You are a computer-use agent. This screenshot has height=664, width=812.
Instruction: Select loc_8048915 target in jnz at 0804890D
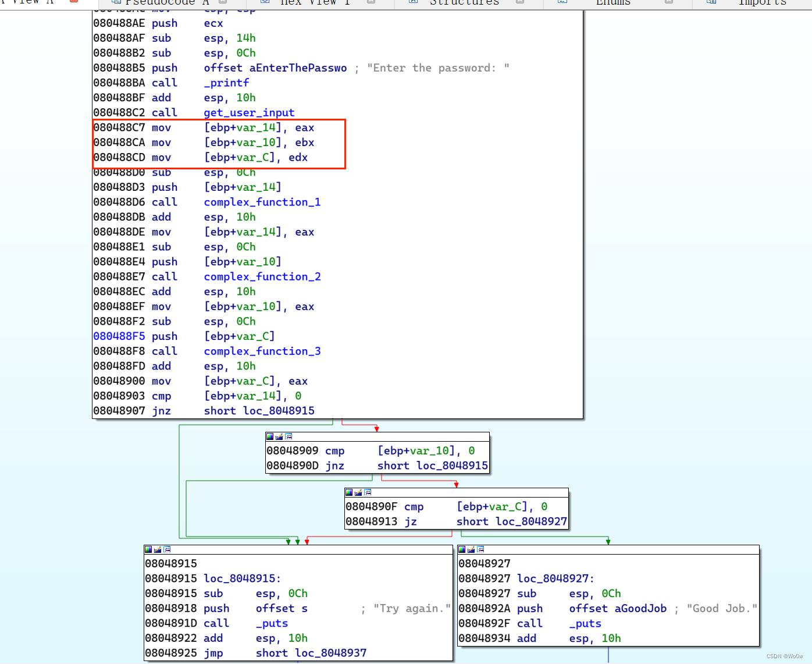pyautogui.click(x=452, y=466)
